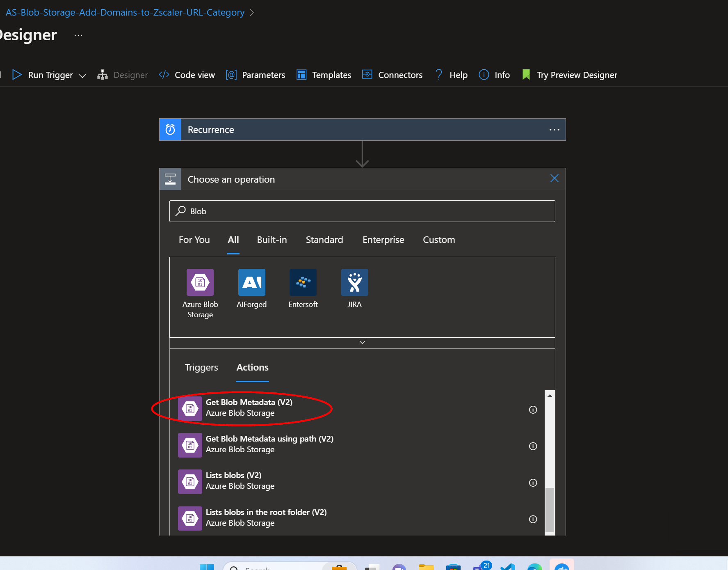Image resolution: width=728 pixels, height=570 pixels.
Task: Open the ellipsis menu beside the Designer title
Action: (78, 35)
